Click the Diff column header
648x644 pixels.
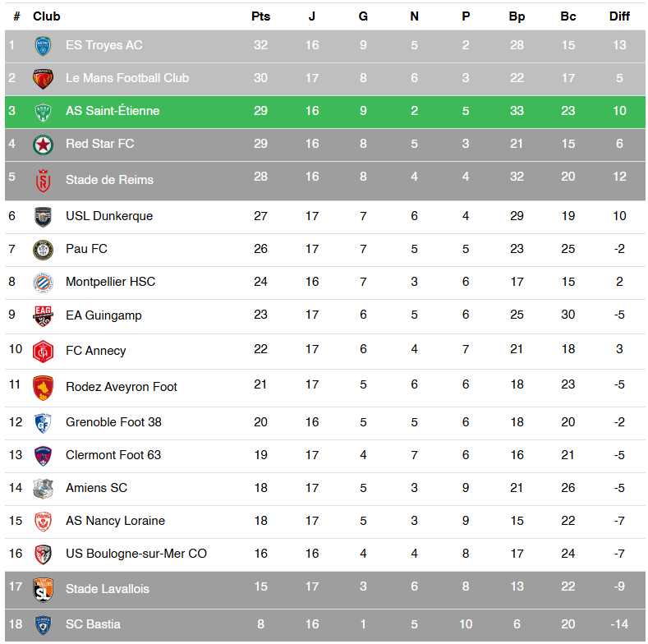point(619,16)
